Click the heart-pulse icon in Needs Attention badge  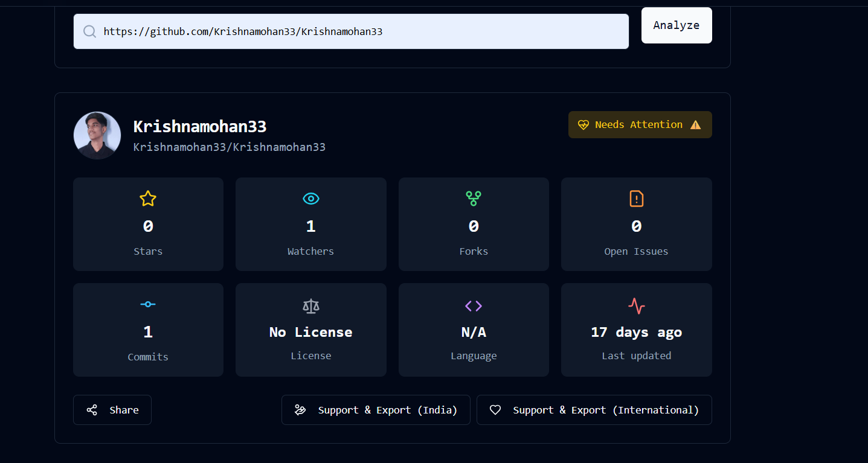[583, 125]
